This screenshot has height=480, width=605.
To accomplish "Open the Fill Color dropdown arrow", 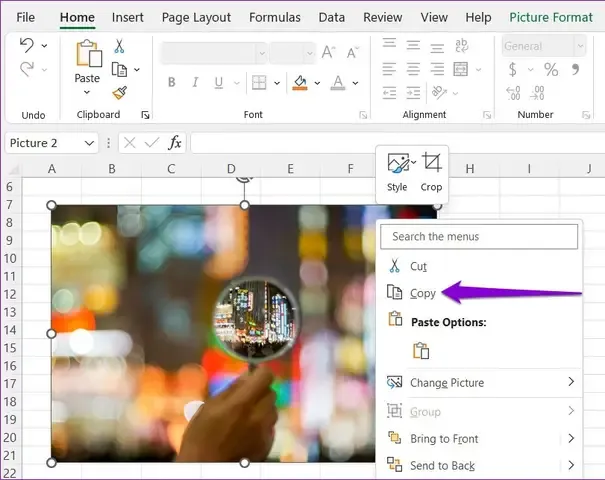I will (x=317, y=83).
